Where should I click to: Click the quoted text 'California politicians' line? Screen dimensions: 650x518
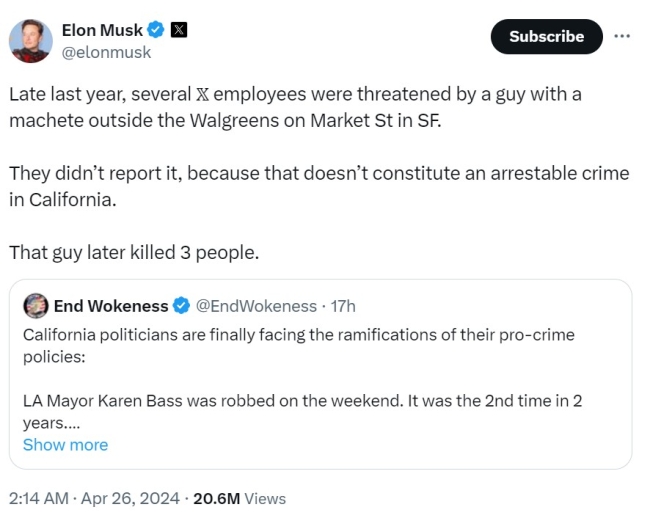pyautogui.click(x=298, y=335)
